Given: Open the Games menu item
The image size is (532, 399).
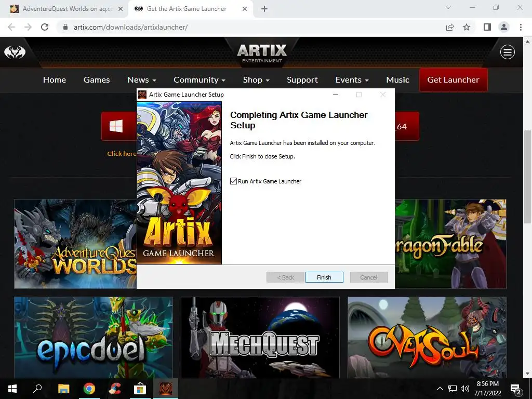Looking at the screenshot, I should 97,79.
